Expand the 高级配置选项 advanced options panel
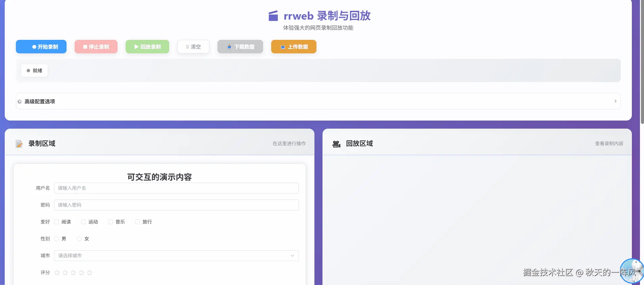644x285 pixels. click(x=318, y=101)
